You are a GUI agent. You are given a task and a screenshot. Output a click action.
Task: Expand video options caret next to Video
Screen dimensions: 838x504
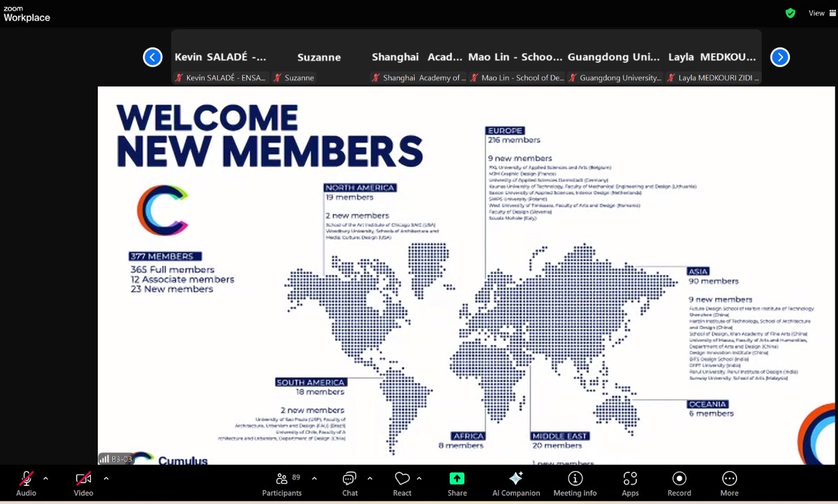pos(106,478)
